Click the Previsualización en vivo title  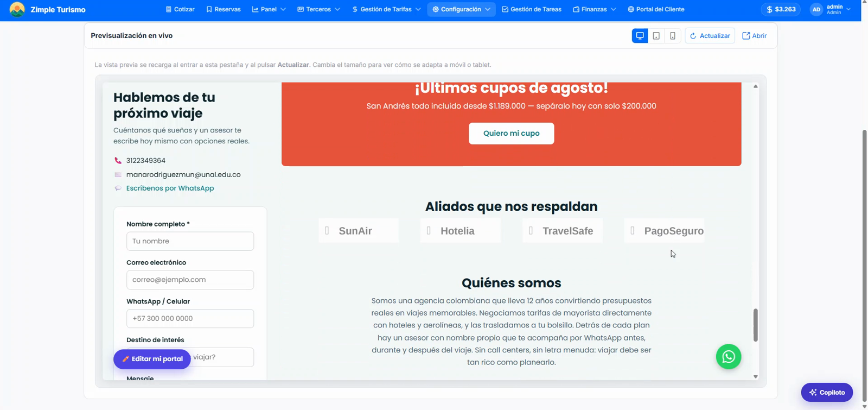[x=132, y=36]
